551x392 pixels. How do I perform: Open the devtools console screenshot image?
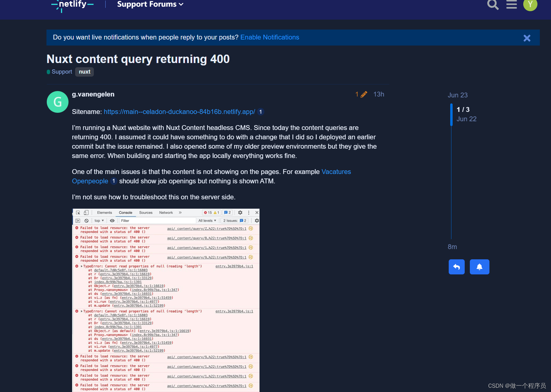click(x=166, y=300)
